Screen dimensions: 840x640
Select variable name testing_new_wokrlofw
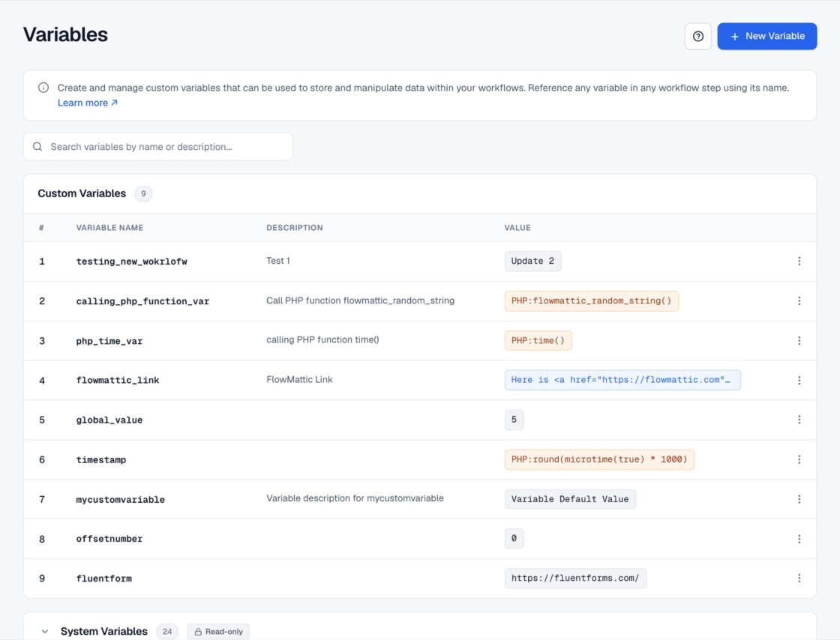[x=132, y=262]
